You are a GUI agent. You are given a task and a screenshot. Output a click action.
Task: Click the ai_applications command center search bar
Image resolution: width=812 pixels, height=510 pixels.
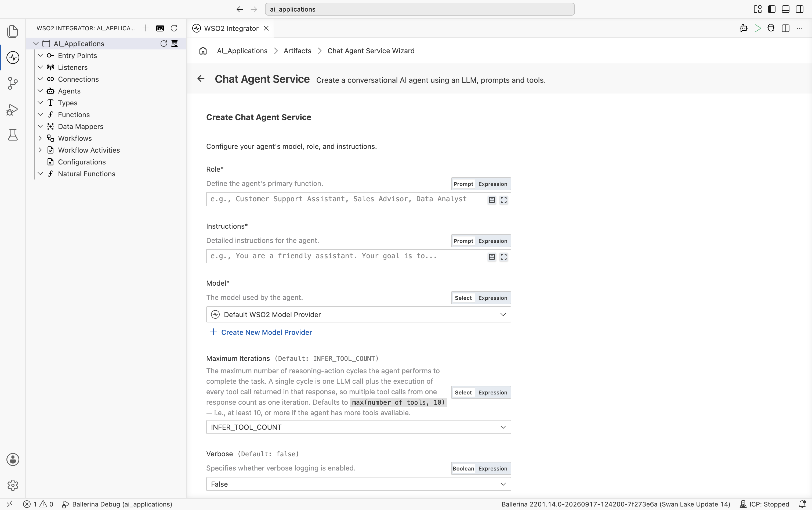(420, 9)
